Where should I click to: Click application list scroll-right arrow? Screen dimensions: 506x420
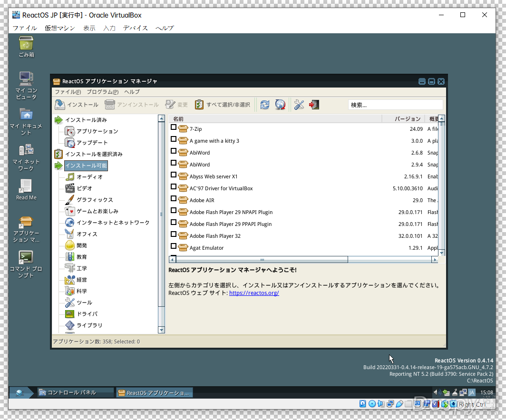(435, 260)
